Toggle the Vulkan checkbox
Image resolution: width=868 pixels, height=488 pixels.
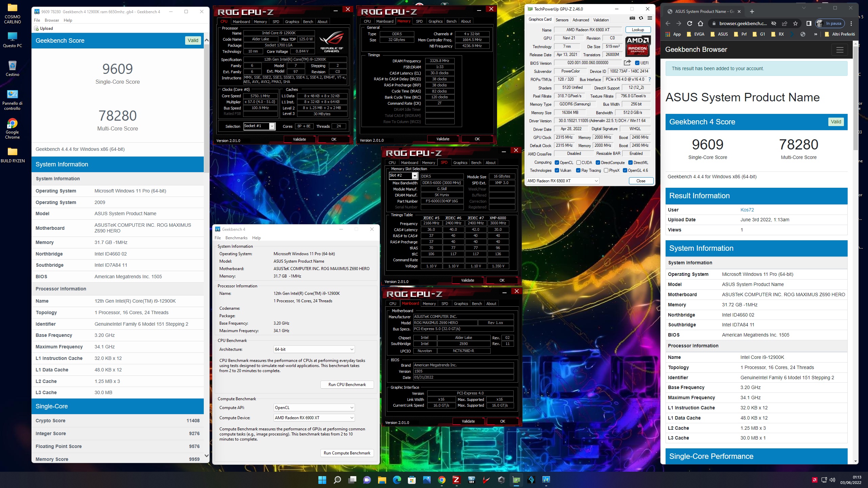557,170
